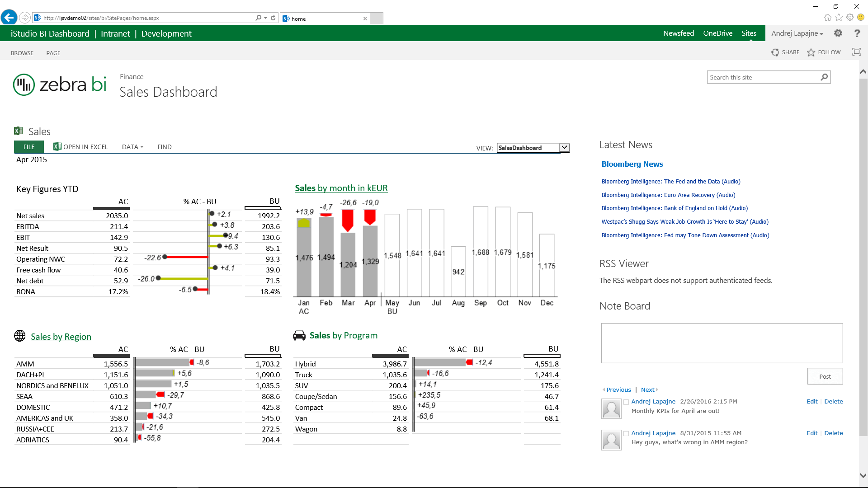Viewport: 868px width, 488px height.
Task: Switch to the PAGE ribbon tab
Action: point(53,53)
